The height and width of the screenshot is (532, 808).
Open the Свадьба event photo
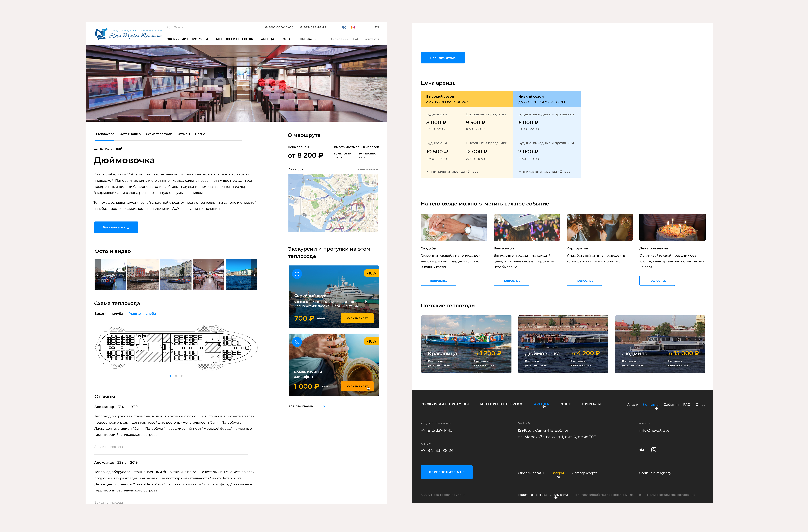coord(454,227)
